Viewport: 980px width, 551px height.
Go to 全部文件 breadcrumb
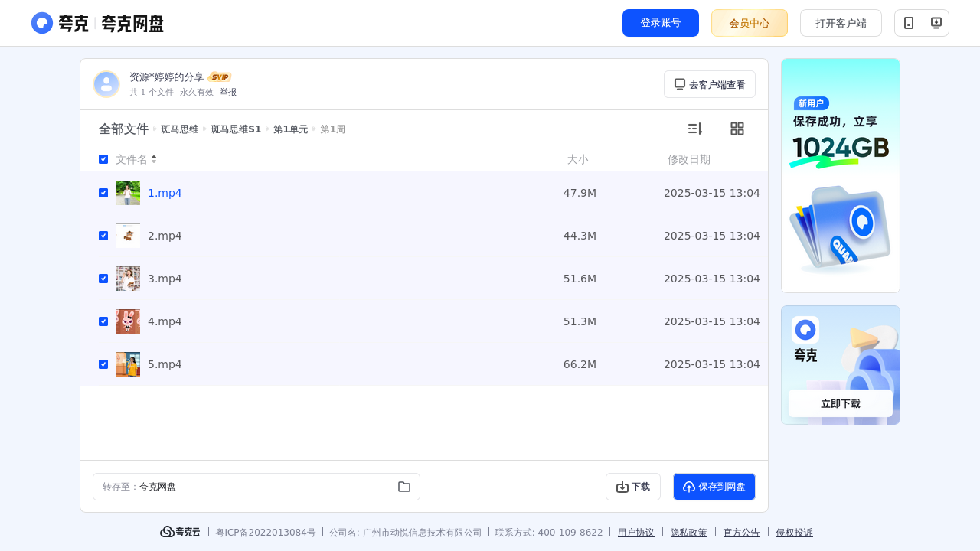coord(123,129)
